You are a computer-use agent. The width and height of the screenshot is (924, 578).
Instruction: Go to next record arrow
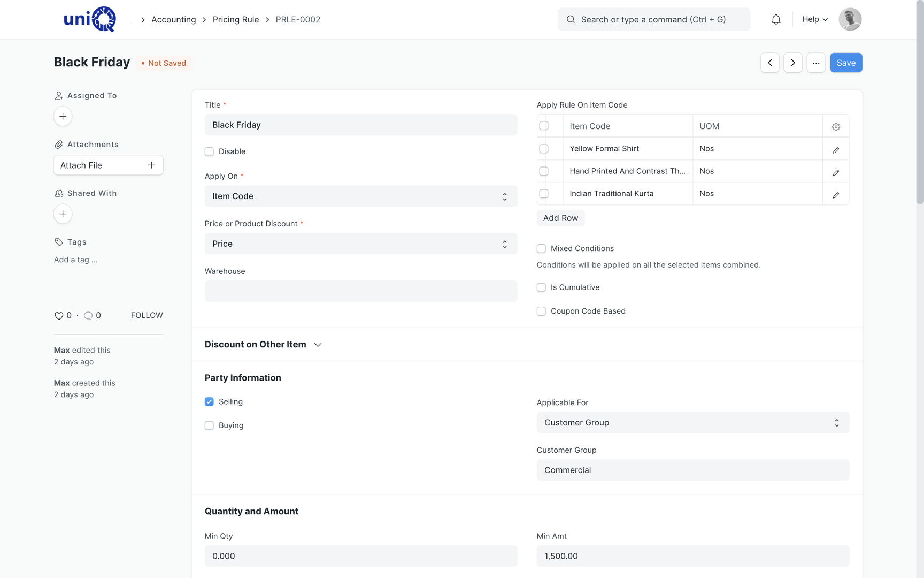[x=792, y=63]
